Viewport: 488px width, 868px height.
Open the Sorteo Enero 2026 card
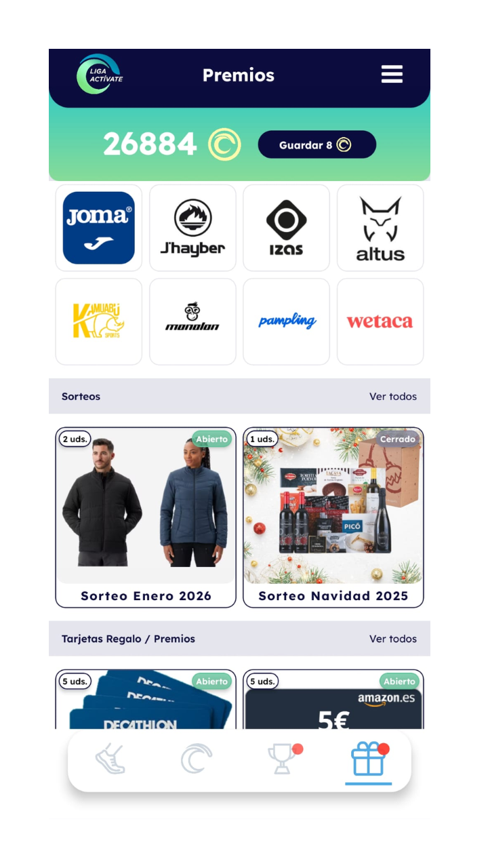146,517
